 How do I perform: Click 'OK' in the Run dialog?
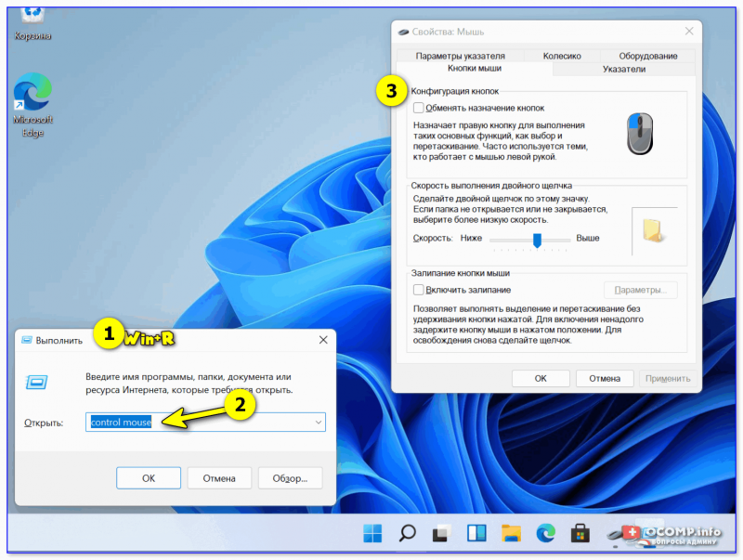(x=148, y=477)
